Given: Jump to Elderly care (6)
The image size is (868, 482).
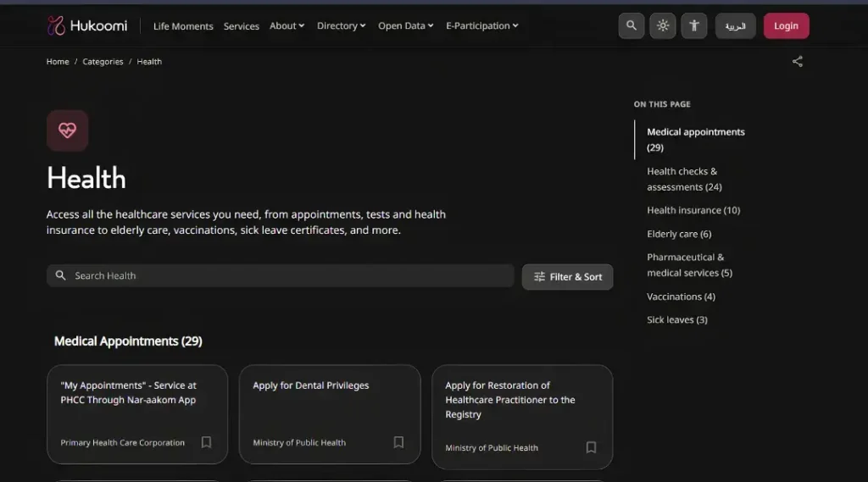Looking at the screenshot, I should pos(679,234).
